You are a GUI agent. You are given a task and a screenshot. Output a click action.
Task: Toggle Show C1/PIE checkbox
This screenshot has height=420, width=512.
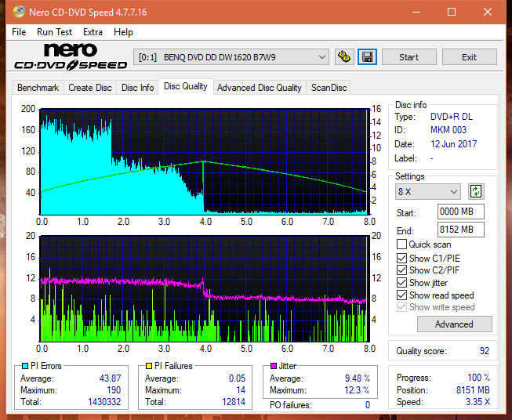coord(401,258)
